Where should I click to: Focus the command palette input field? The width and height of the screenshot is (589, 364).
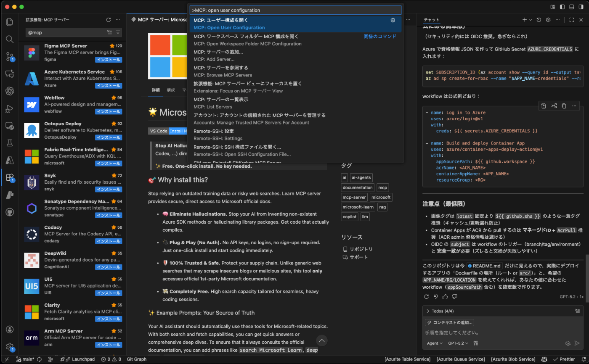tap(295, 10)
